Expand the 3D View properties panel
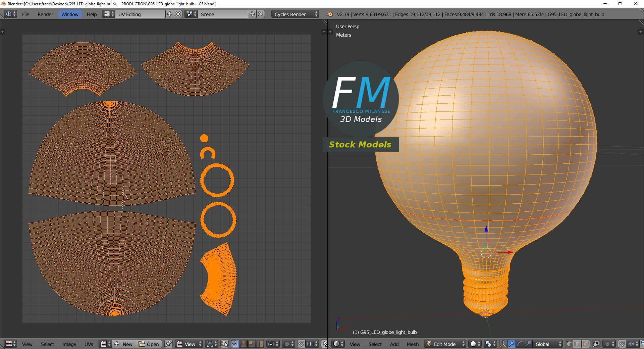The width and height of the screenshot is (644, 349). pyautogui.click(x=640, y=32)
